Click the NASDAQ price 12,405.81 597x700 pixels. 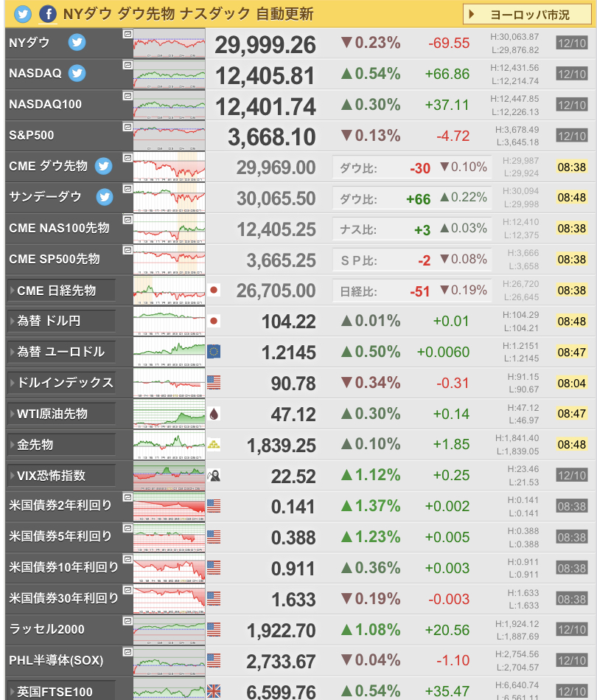coord(265,76)
